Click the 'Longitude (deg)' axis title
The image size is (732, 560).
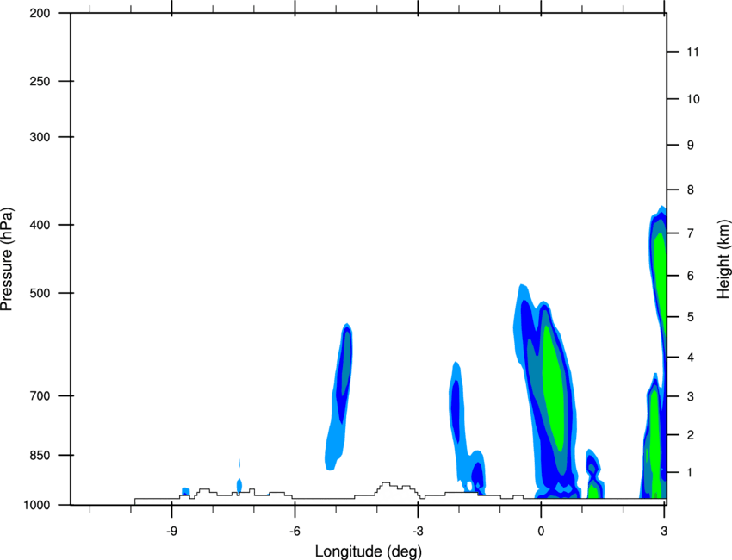pos(369,551)
